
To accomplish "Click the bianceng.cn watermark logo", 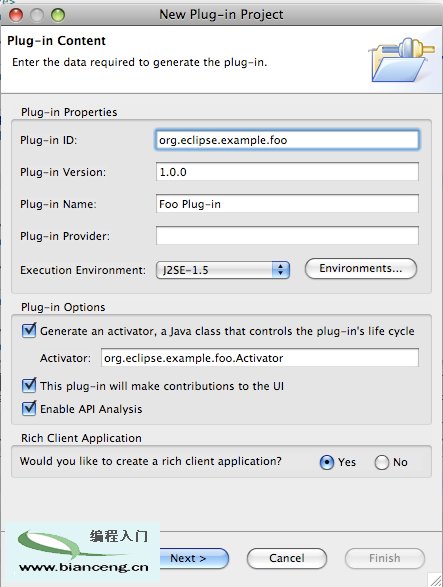I will (83, 552).
